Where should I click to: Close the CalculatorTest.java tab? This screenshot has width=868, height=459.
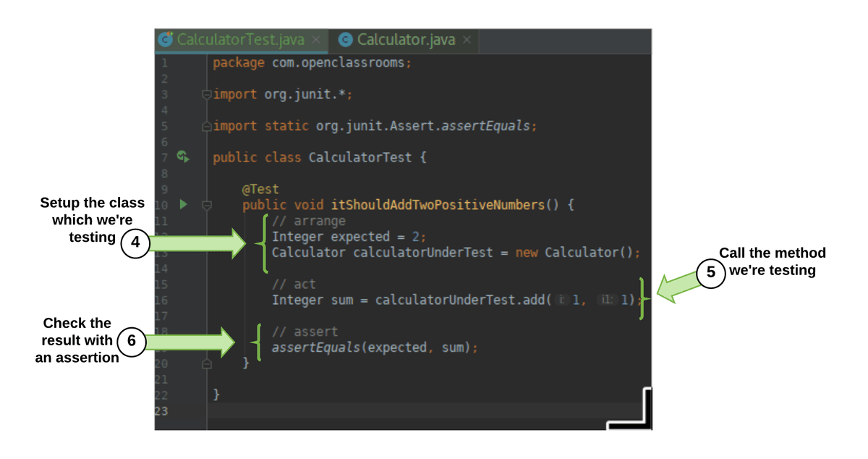(x=316, y=40)
